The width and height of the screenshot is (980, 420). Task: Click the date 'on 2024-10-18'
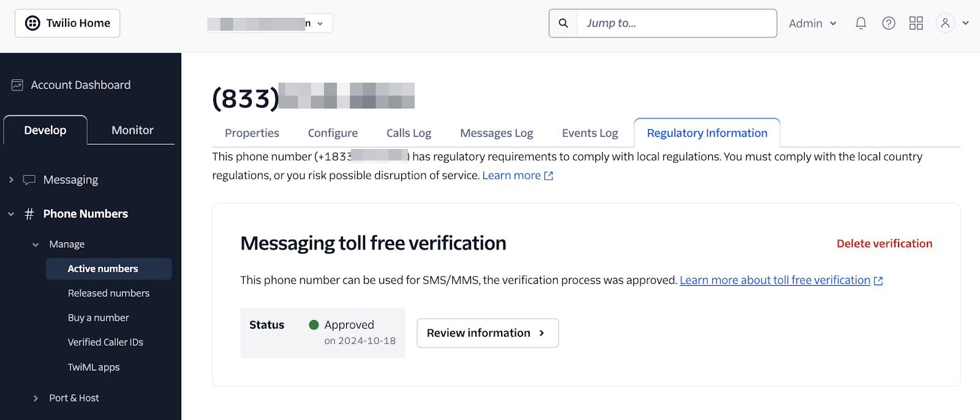360,341
